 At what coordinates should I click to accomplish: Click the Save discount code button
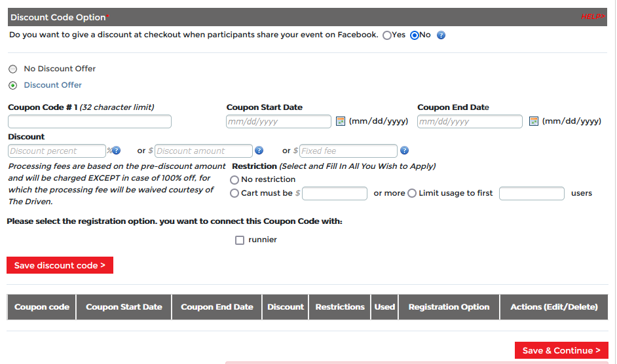click(60, 265)
